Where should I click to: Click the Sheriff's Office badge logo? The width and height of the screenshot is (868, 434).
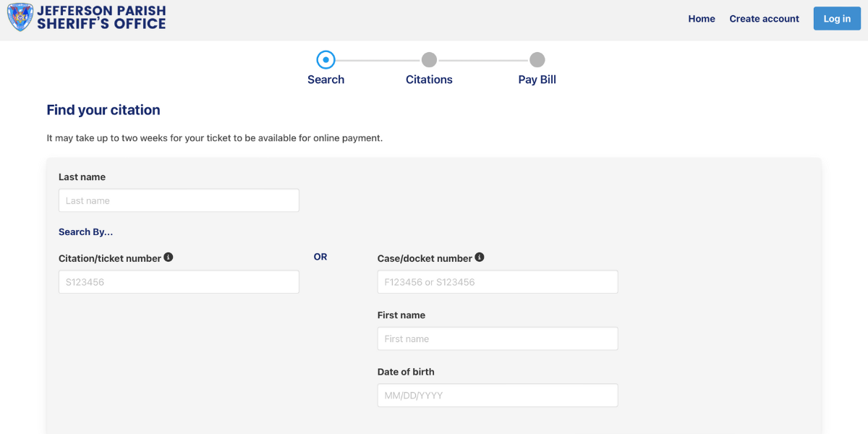pyautogui.click(x=20, y=17)
